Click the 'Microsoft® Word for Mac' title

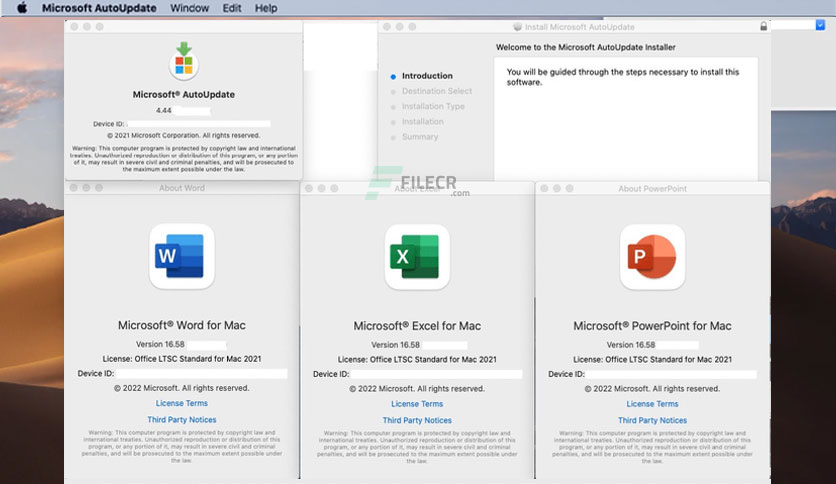pos(182,325)
